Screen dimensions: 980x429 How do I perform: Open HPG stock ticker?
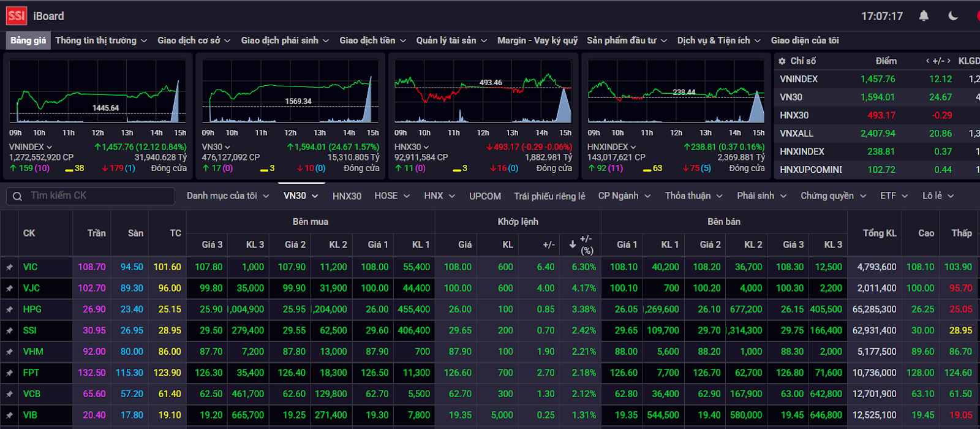(32, 309)
